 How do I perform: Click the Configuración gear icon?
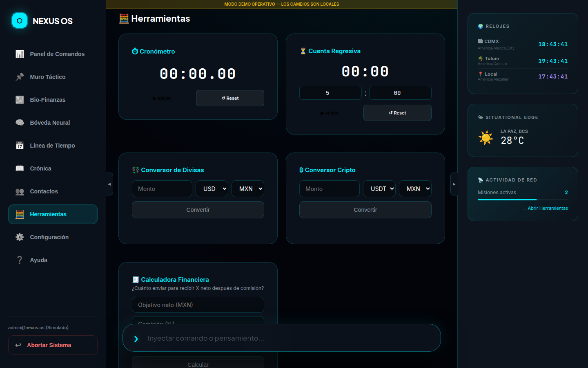tap(20, 237)
